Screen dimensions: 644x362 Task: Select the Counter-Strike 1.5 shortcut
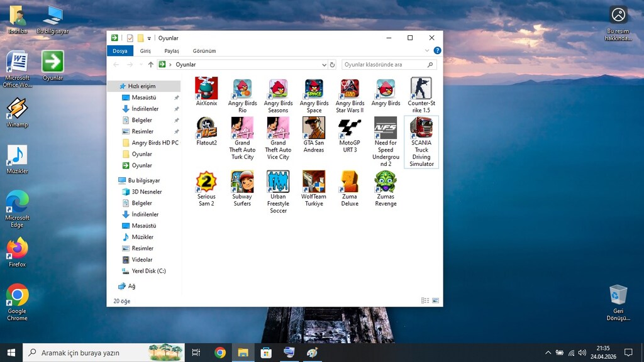point(421,96)
